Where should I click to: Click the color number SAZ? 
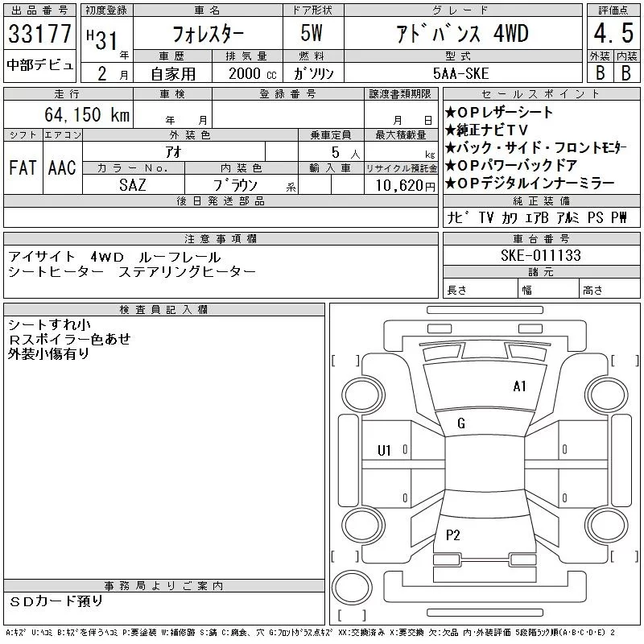click(x=133, y=185)
